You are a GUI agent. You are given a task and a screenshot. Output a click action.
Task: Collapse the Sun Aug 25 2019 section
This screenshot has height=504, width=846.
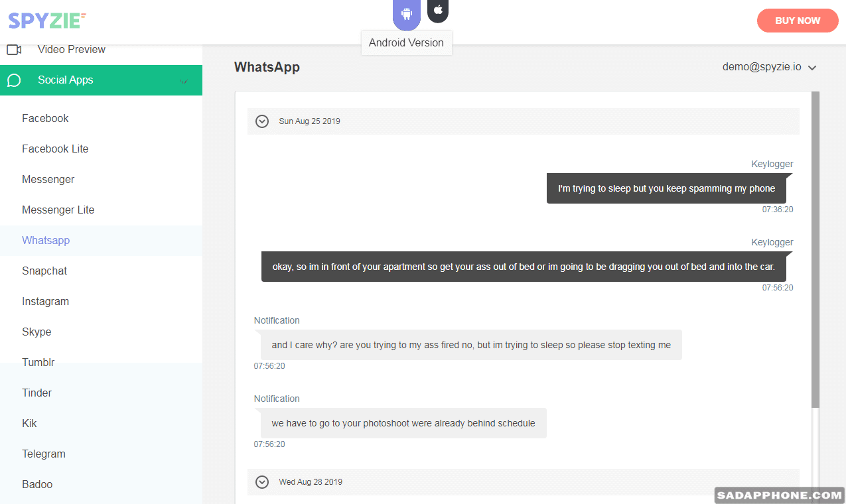(x=262, y=121)
